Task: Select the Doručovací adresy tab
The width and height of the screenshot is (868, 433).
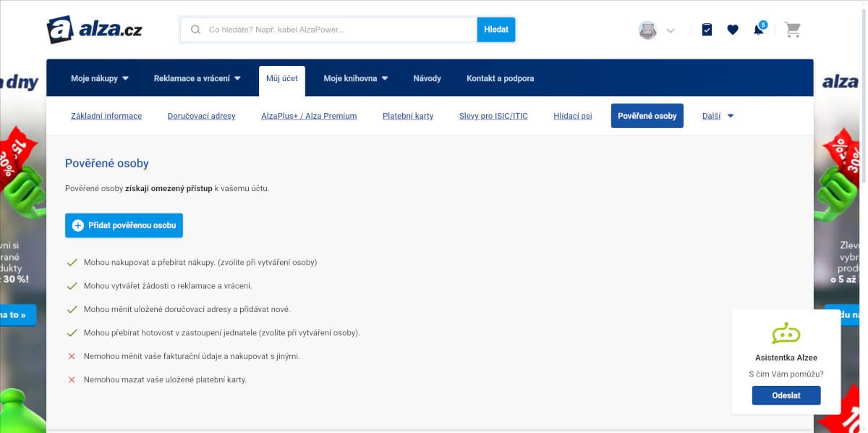Action: pos(201,116)
